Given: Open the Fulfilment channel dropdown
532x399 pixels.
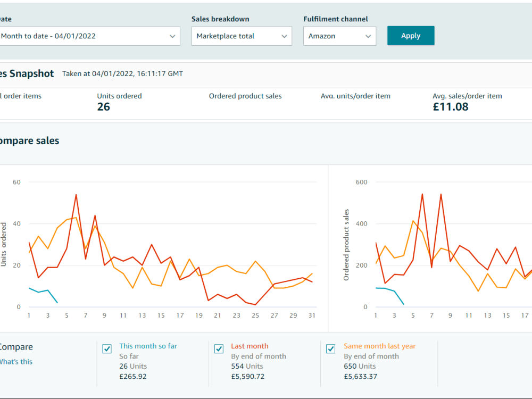Looking at the screenshot, I should [x=339, y=36].
